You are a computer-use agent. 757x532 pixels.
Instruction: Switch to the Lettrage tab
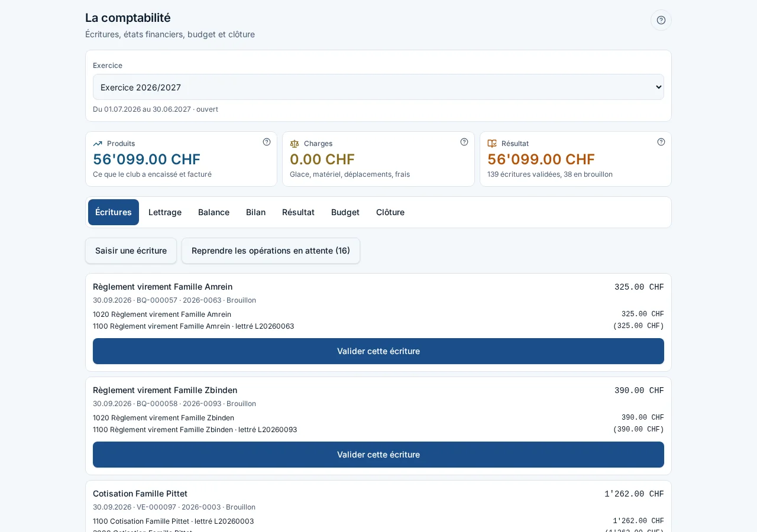click(165, 212)
